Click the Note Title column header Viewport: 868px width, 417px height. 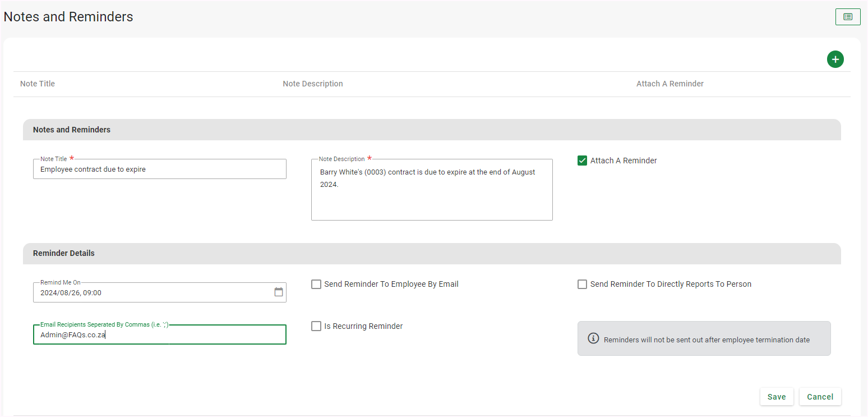(x=38, y=84)
